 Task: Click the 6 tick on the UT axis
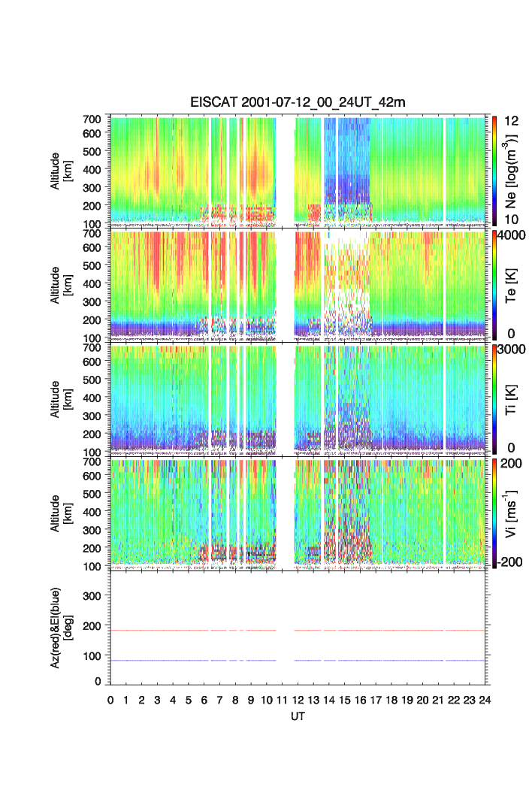204,701
